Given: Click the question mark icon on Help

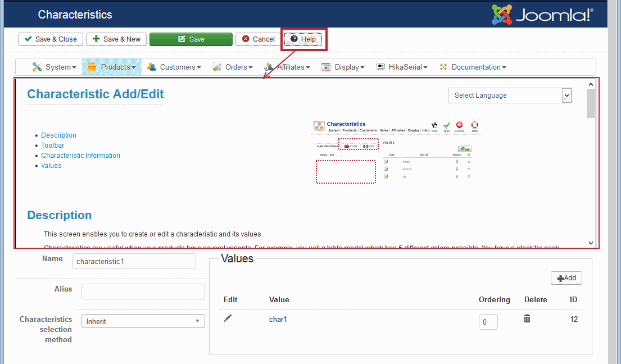Looking at the screenshot, I should 294,39.
